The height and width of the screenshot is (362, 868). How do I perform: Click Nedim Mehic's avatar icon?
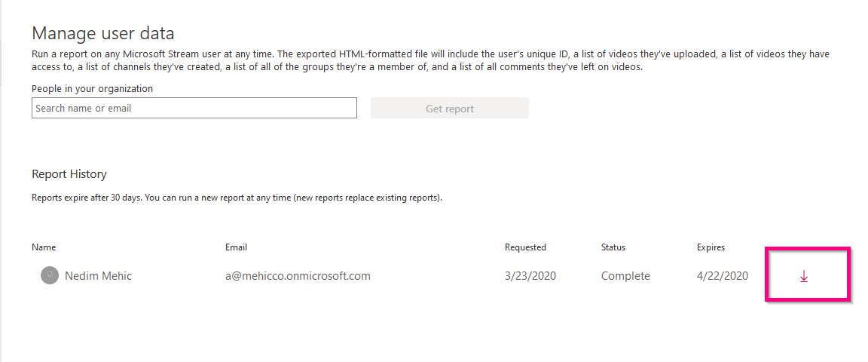pos(50,276)
